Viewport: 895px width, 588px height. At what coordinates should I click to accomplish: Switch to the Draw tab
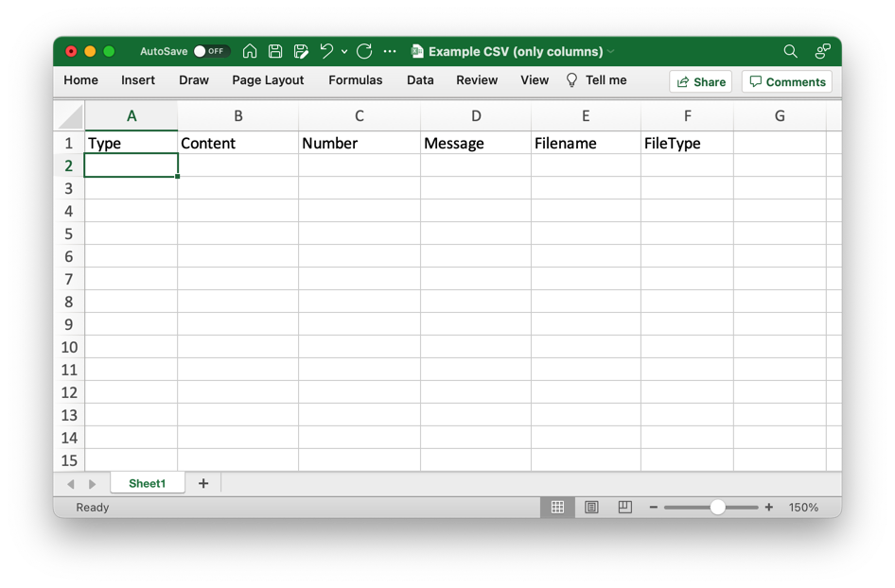[x=194, y=80]
